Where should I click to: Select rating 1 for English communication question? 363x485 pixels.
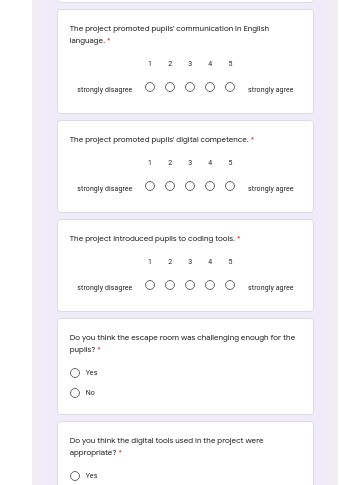(x=150, y=87)
